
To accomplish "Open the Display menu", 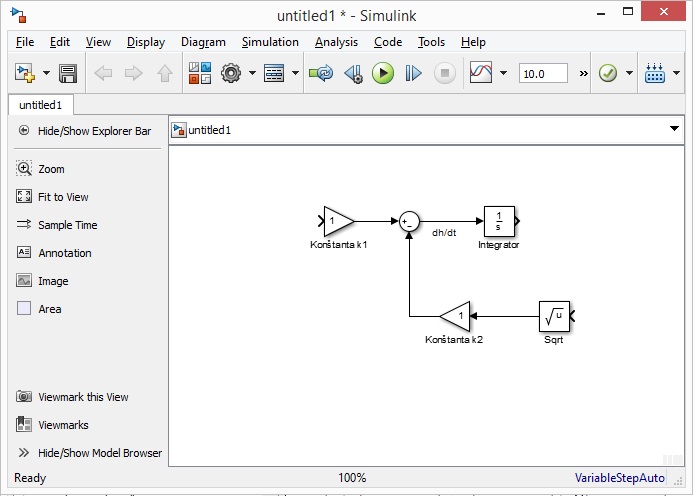I will pos(146,42).
